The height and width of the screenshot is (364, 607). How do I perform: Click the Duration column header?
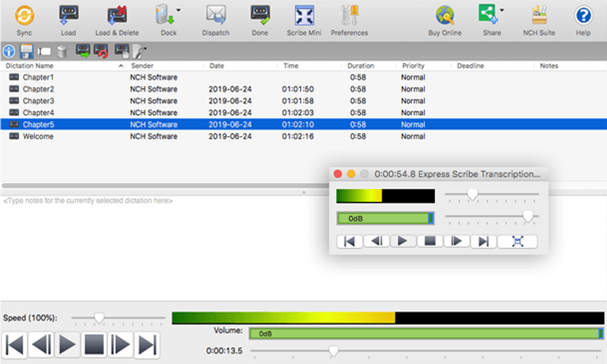pos(361,66)
